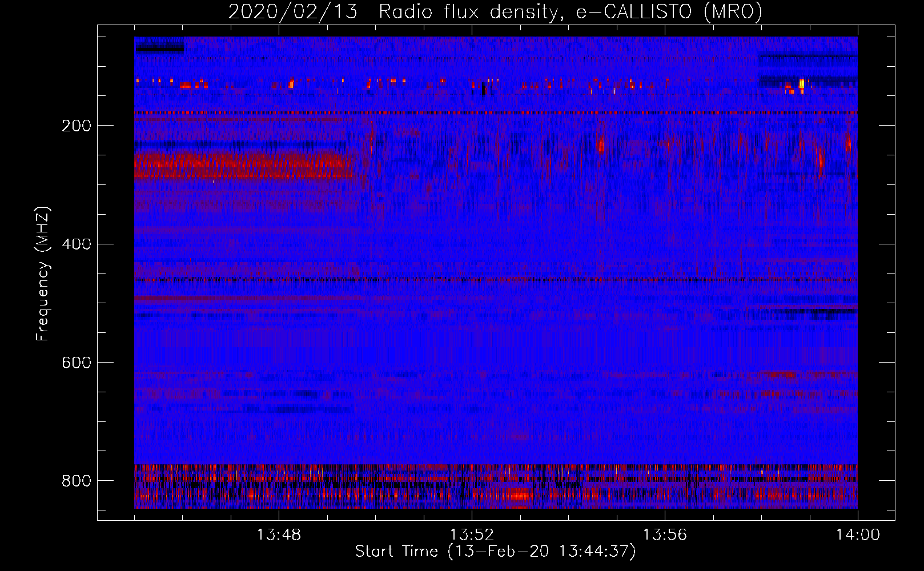Click the 13:48 time tick label
Screen dimensions: 924x571
pyautogui.click(x=279, y=535)
